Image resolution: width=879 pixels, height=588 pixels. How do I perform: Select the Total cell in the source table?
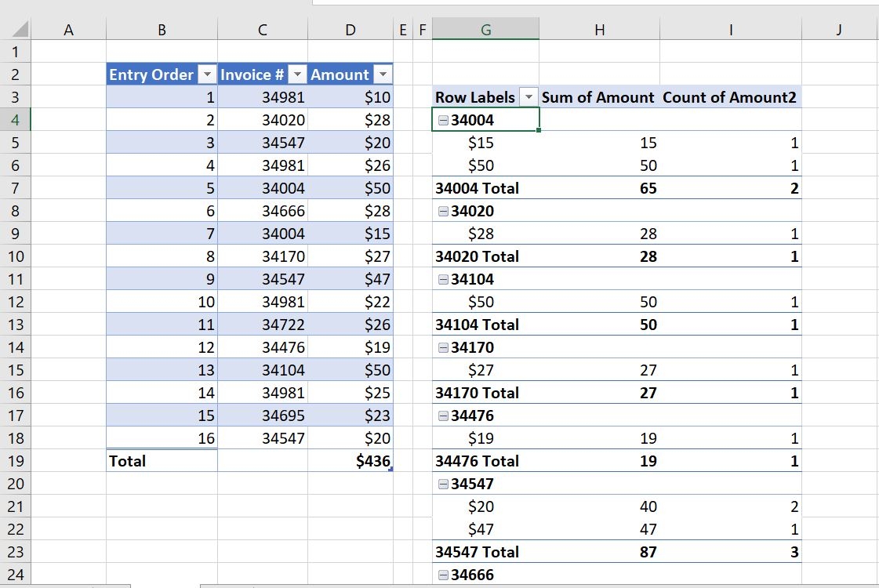tap(162, 461)
